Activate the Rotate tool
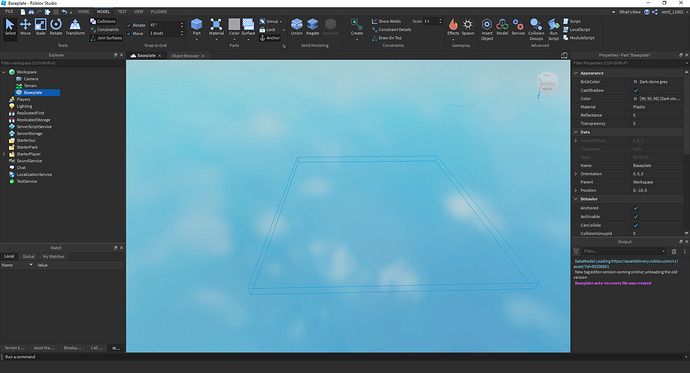690x373 pixels. click(56, 26)
